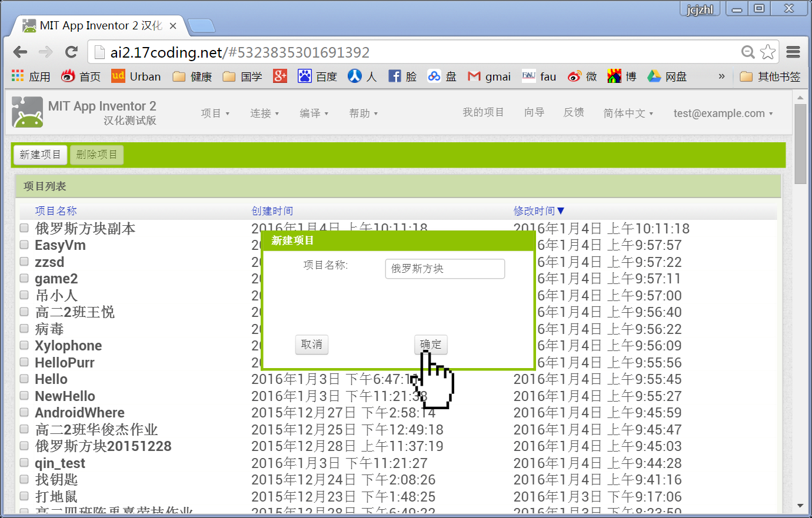Expand the 项目 dropdown menu
This screenshot has width=812, height=518.
(215, 113)
